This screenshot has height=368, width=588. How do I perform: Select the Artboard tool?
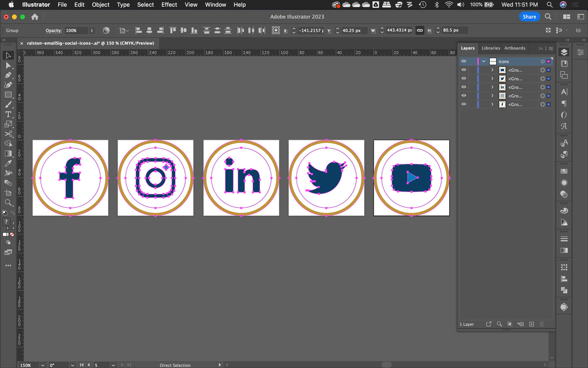(x=8, y=193)
